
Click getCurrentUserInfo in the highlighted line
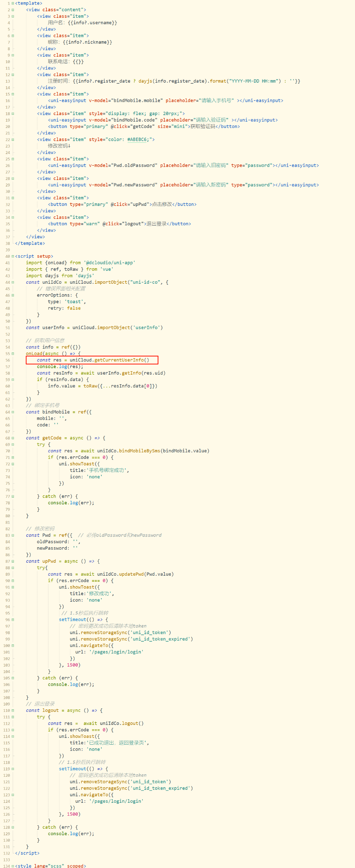tap(119, 360)
